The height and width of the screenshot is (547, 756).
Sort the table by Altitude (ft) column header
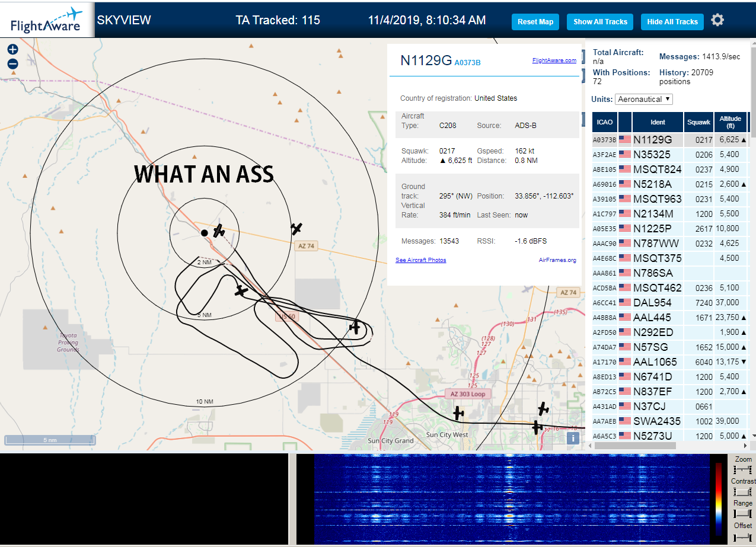pos(731,122)
